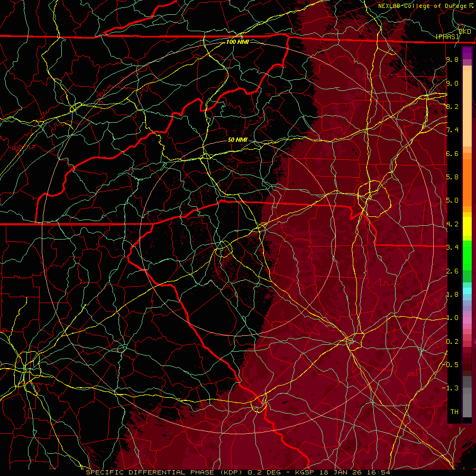Pick the bright yellow band on the color scale
Image resolution: width=476 pixels, height=476 pixels.
click(x=467, y=226)
